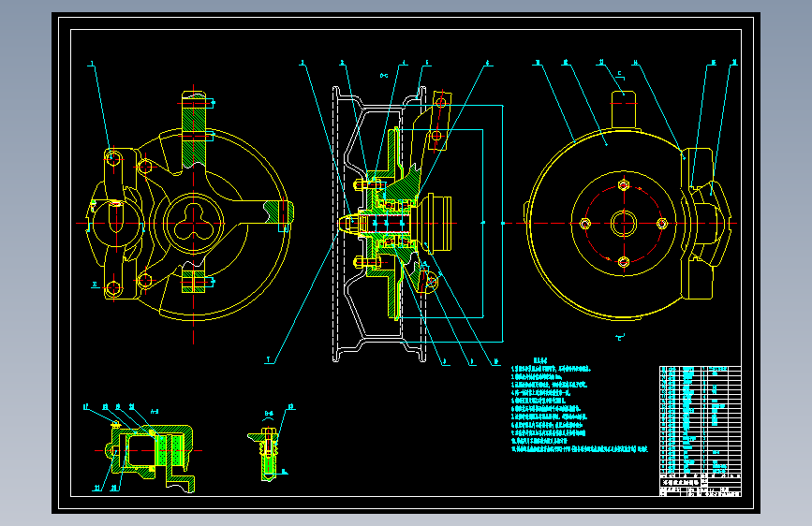This screenshot has width=812, height=526.
Task: Select the bottom bolt hole on the brake disc
Action: [624, 262]
